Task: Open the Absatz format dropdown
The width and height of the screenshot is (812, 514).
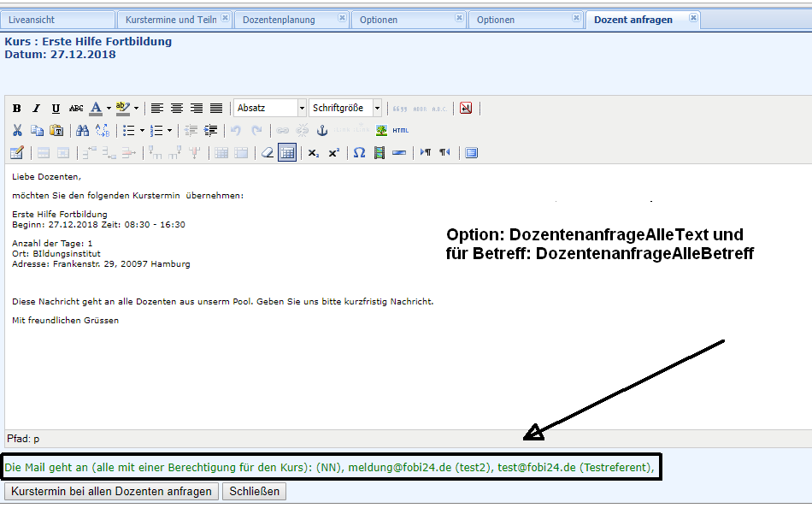Action: (270, 109)
